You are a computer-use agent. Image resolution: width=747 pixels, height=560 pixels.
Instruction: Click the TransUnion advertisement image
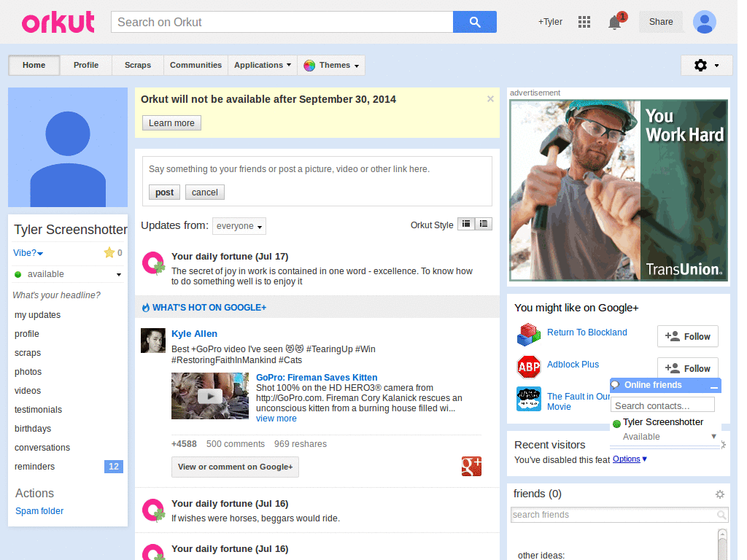coord(619,190)
